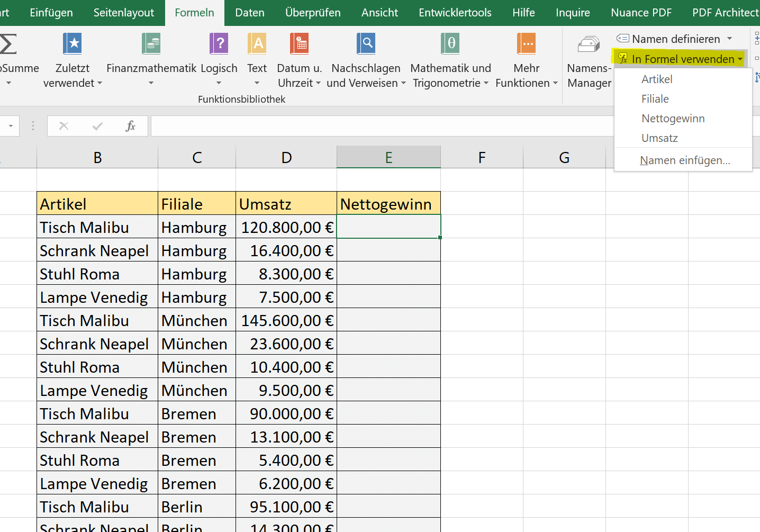Open the Ansicht tab
Image resolution: width=760 pixels, height=532 pixels.
pos(379,13)
